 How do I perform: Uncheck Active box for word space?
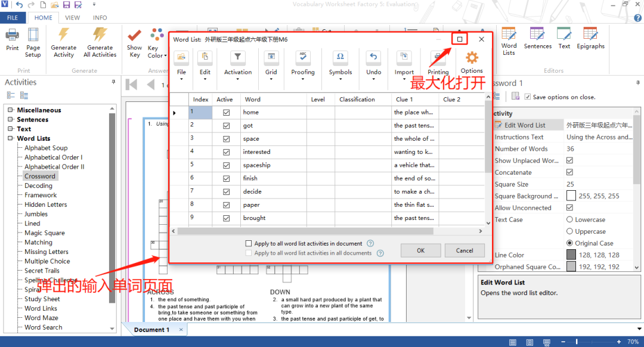click(x=227, y=139)
